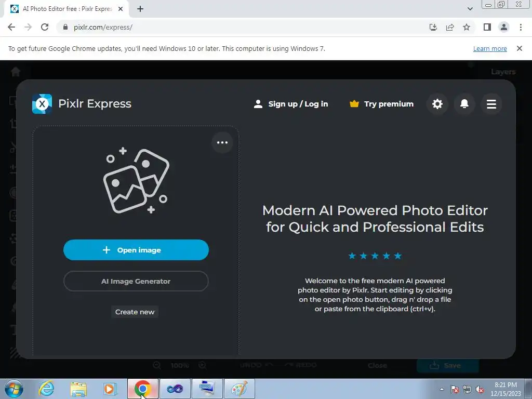Click the site lock icon in address bar

(65, 27)
